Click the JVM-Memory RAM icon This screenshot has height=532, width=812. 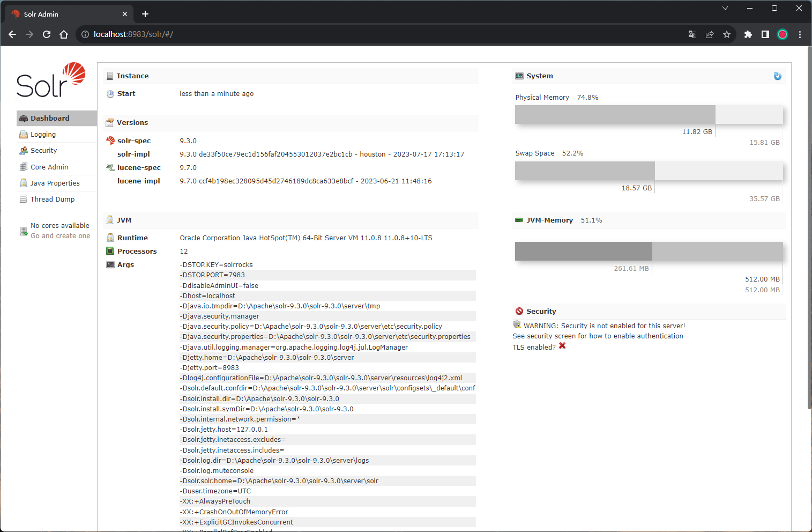coord(519,220)
